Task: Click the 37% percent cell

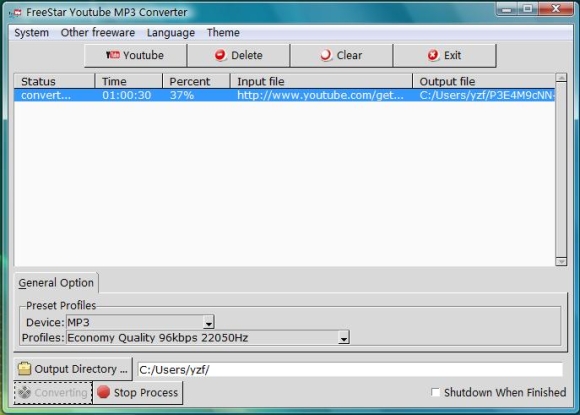Action: pos(182,95)
